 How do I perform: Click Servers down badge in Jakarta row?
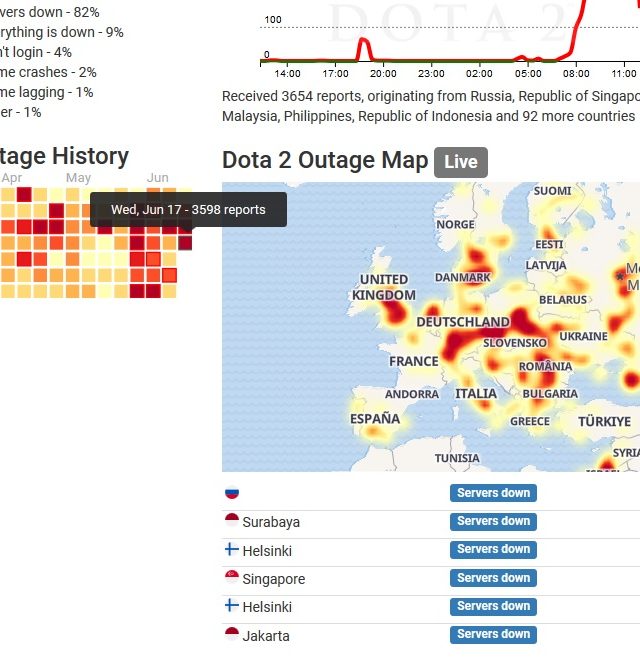tap(493, 634)
